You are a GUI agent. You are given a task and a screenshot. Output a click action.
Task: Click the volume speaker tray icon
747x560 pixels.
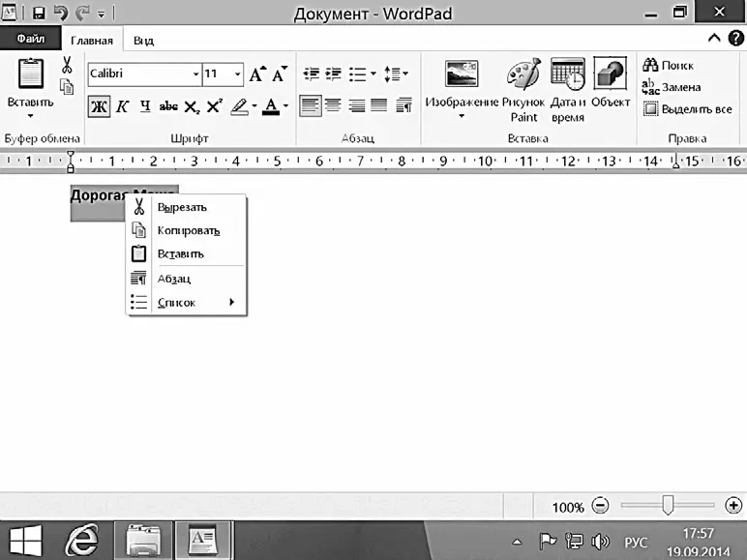pyautogui.click(x=600, y=542)
